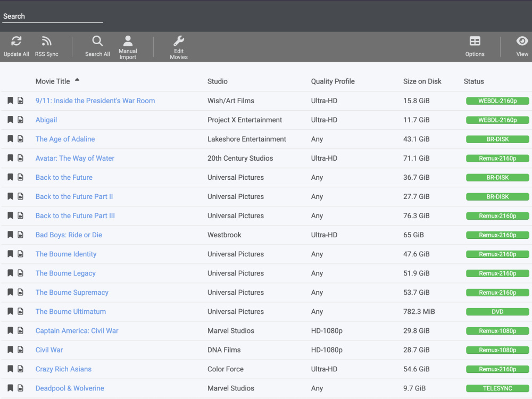The height and width of the screenshot is (399, 532).
Task: Click file icon for Civil War row
Action: coord(20,350)
